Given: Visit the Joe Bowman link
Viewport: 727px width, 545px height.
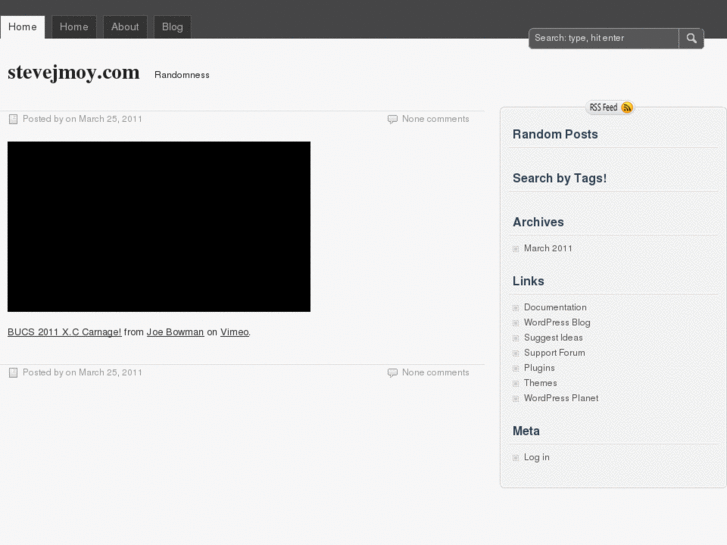Looking at the screenshot, I should pyautogui.click(x=175, y=332).
